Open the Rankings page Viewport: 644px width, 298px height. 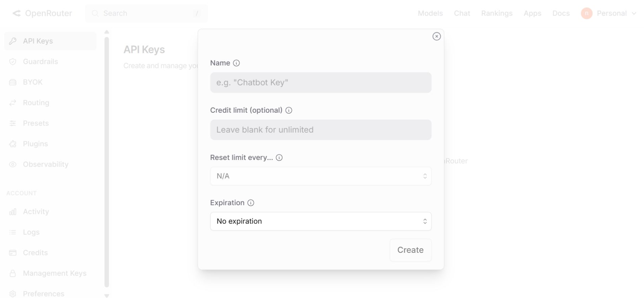pyautogui.click(x=497, y=13)
